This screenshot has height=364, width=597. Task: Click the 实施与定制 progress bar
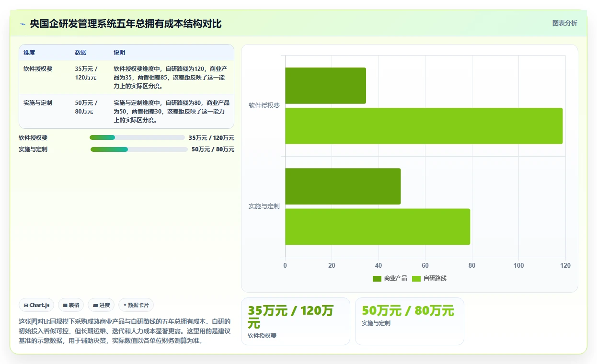(x=139, y=149)
